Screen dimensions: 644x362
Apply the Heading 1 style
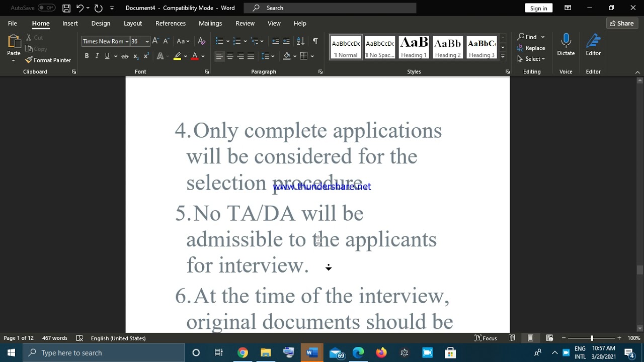pyautogui.click(x=414, y=48)
